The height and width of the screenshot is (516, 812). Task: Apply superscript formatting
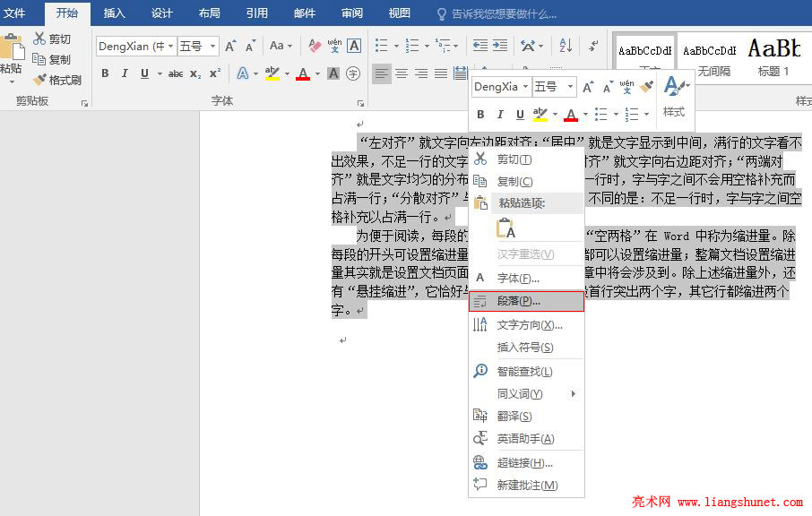click(215, 73)
